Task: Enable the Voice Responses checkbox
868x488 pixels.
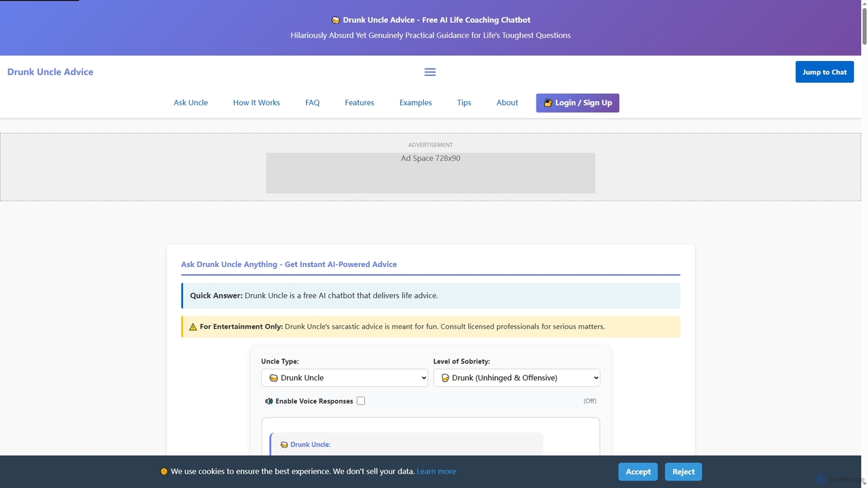Action: [x=361, y=401]
